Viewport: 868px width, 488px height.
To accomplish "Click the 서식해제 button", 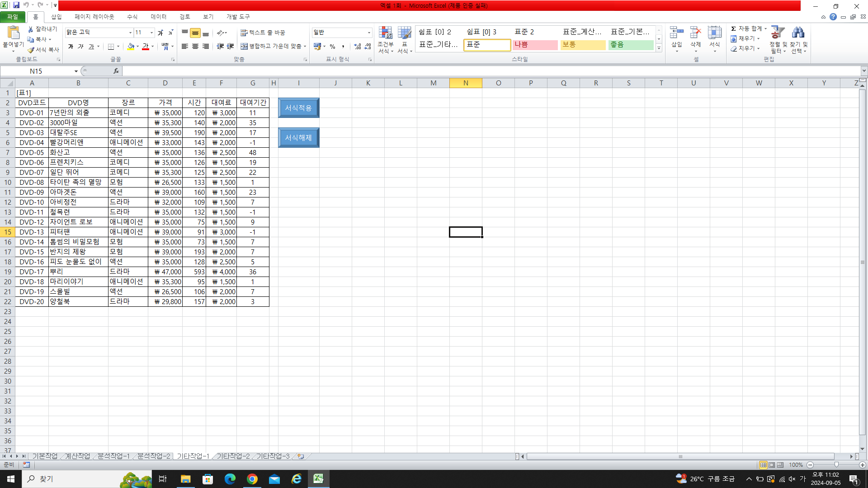I will [x=298, y=138].
